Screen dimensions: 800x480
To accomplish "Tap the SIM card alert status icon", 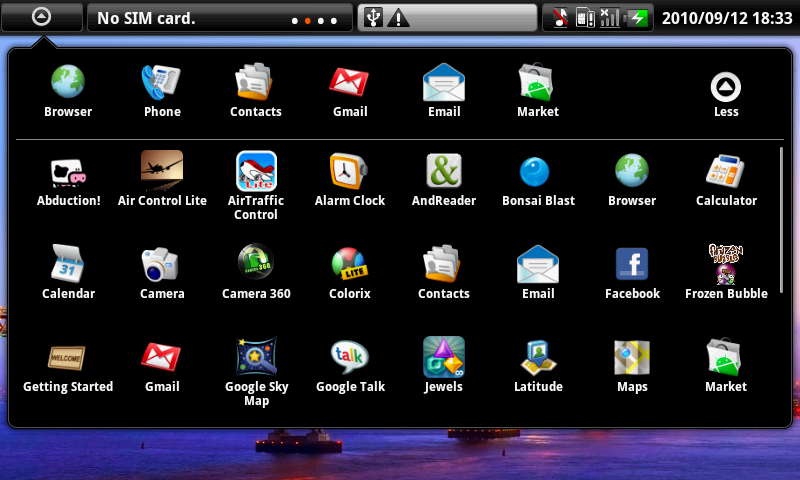I will tap(585, 18).
